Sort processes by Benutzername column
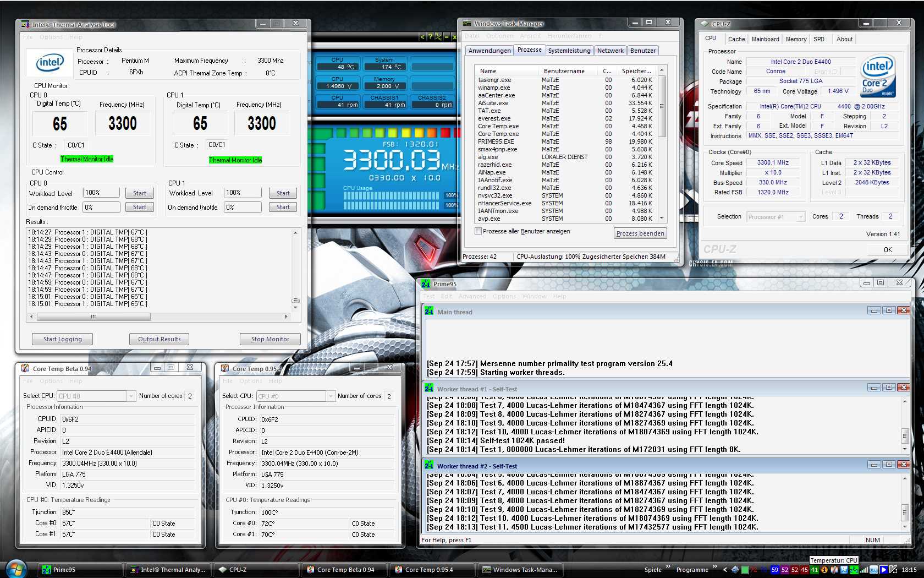924x578 pixels. (x=564, y=71)
